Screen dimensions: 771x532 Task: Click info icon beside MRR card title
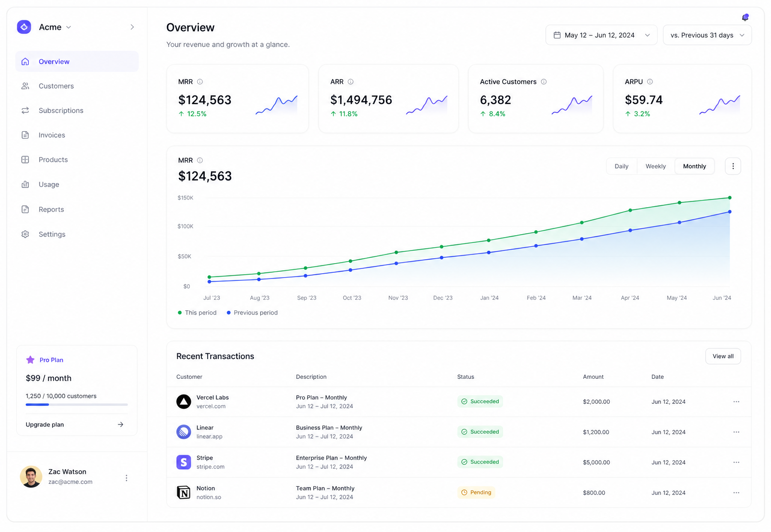(200, 82)
